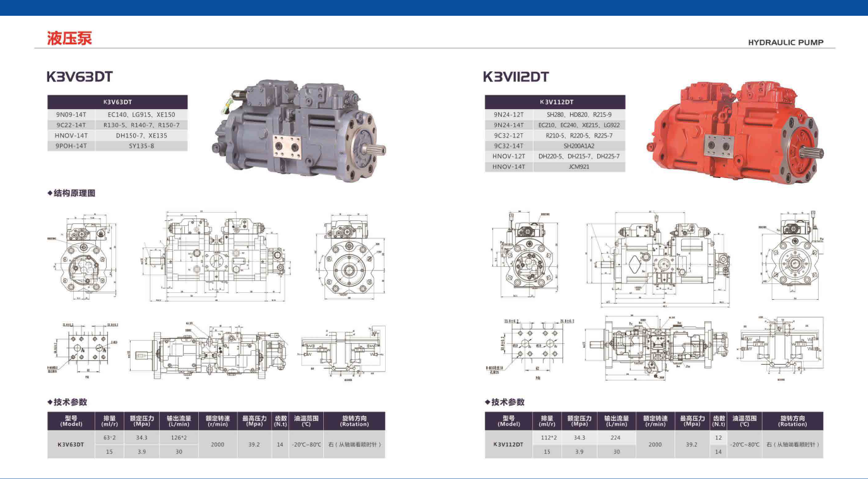The image size is (868, 479).
Task: Select the 12 teeth count value
Action: (718, 437)
